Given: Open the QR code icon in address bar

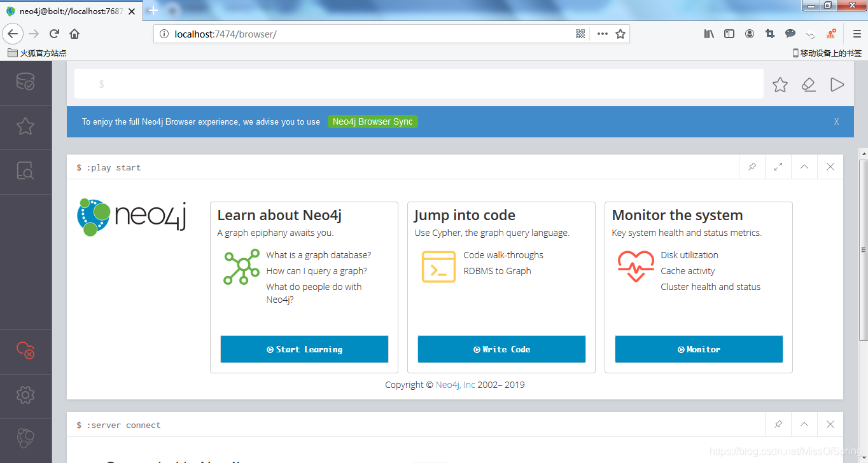Looking at the screenshot, I should point(580,34).
